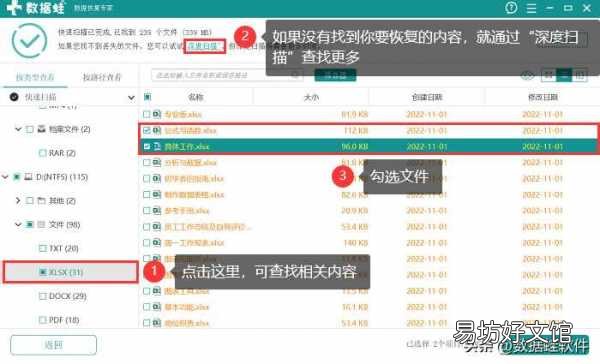Click the xlsx file icon in the 112 KB row
Viewport: 600px width, 364px height.
tap(157, 131)
